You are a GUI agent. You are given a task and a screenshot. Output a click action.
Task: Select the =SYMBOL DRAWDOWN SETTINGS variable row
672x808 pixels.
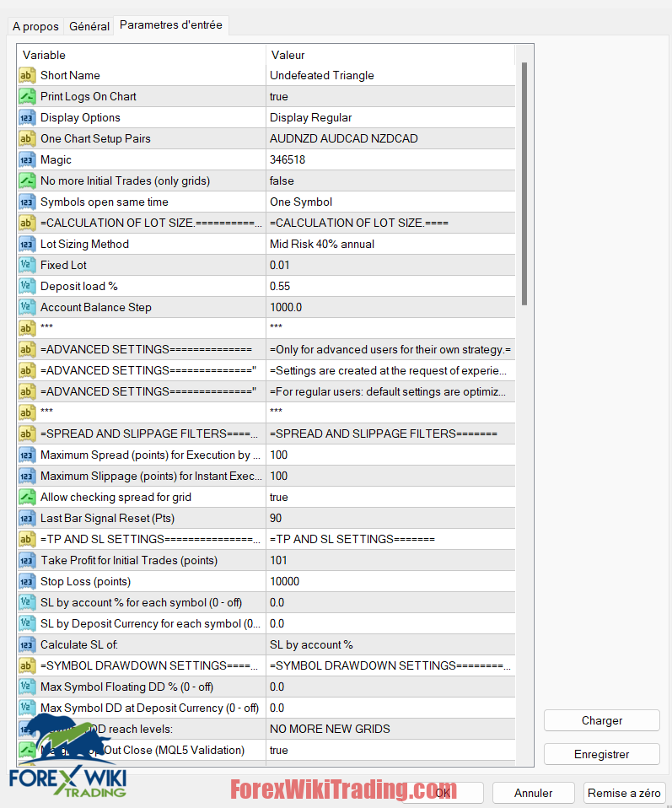[x=142, y=665]
